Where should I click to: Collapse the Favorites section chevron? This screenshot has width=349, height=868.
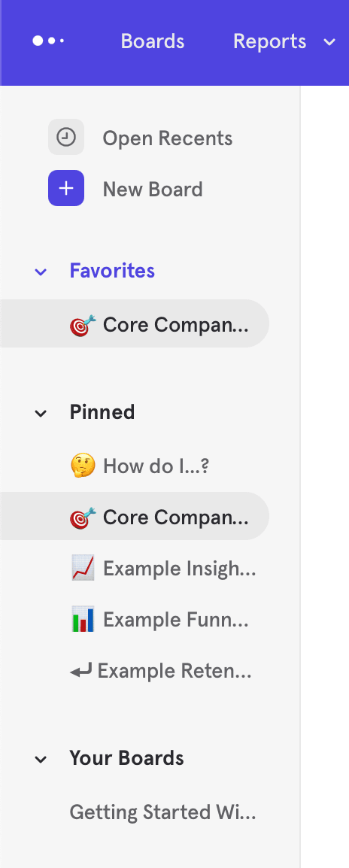[41, 272]
